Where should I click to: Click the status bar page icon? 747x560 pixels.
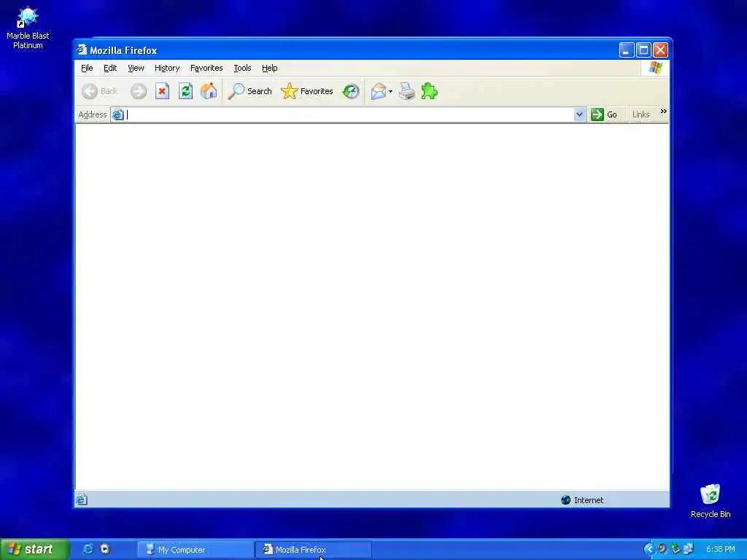point(82,499)
